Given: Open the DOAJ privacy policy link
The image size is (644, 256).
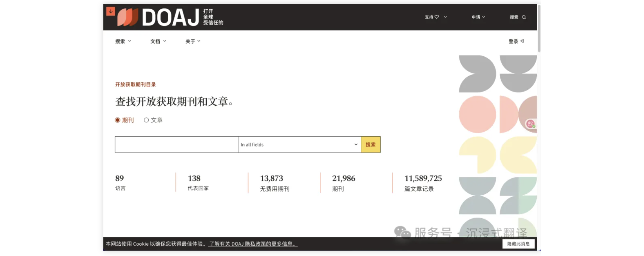Looking at the screenshot, I should (x=253, y=244).
